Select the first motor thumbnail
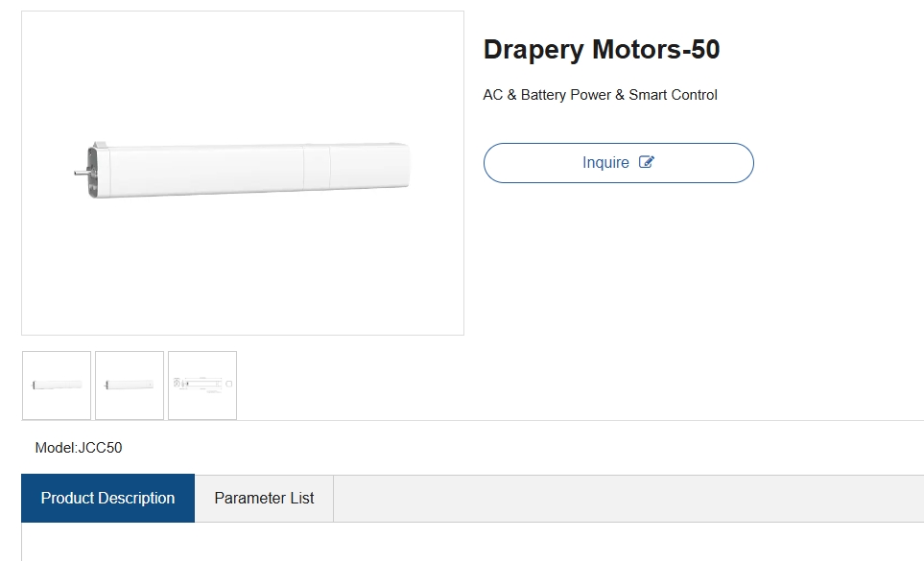The image size is (924, 561). 57,386
